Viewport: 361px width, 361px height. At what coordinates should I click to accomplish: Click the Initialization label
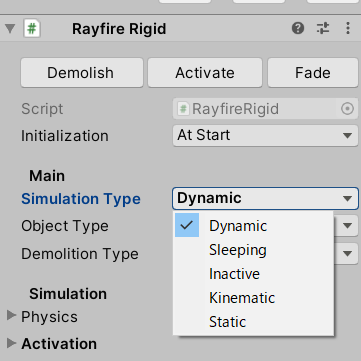(x=65, y=136)
